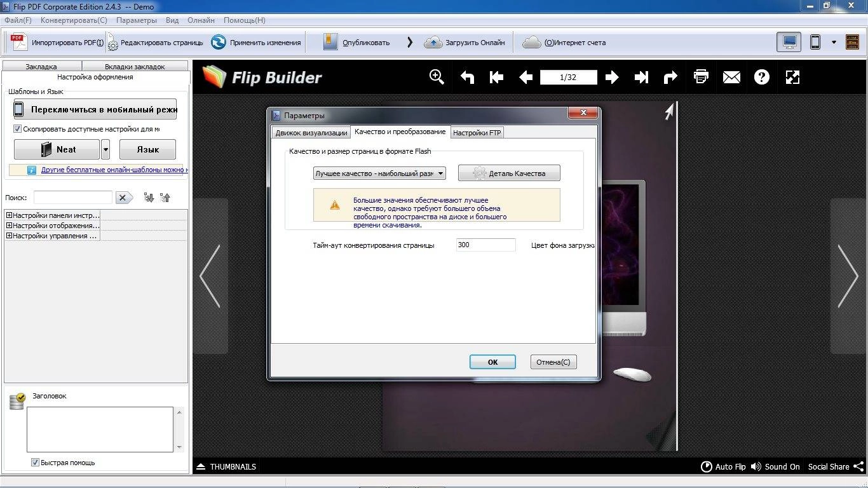
Task: Expand the toolbar chevron after Опубликовать
Action: [x=409, y=43]
